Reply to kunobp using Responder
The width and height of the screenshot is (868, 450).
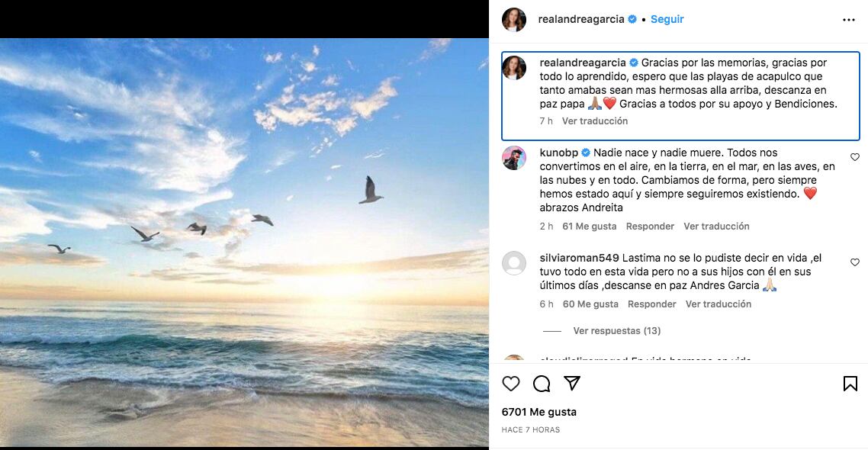[650, 226]
